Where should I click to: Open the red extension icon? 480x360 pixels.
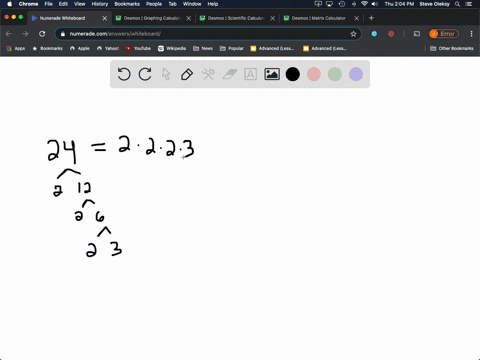[391, 34]
